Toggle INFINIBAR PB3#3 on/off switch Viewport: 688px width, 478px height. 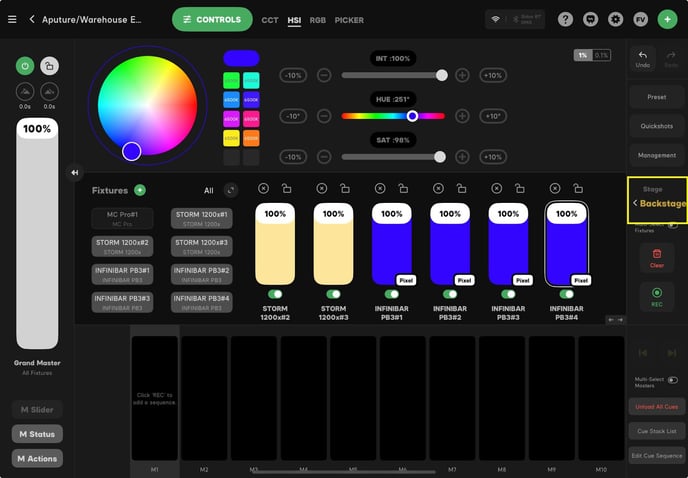pyautogui.click(x=509, y=294)
